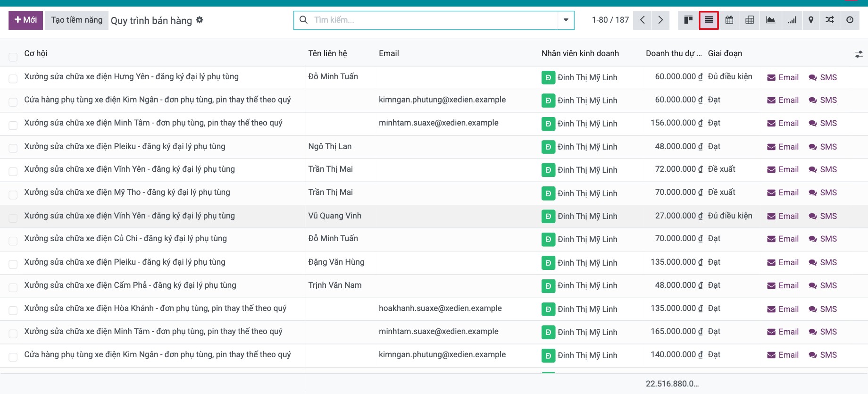868x394 pixels.
Task: Tick the select-all checkbox in the header
Action: (13, 57)
